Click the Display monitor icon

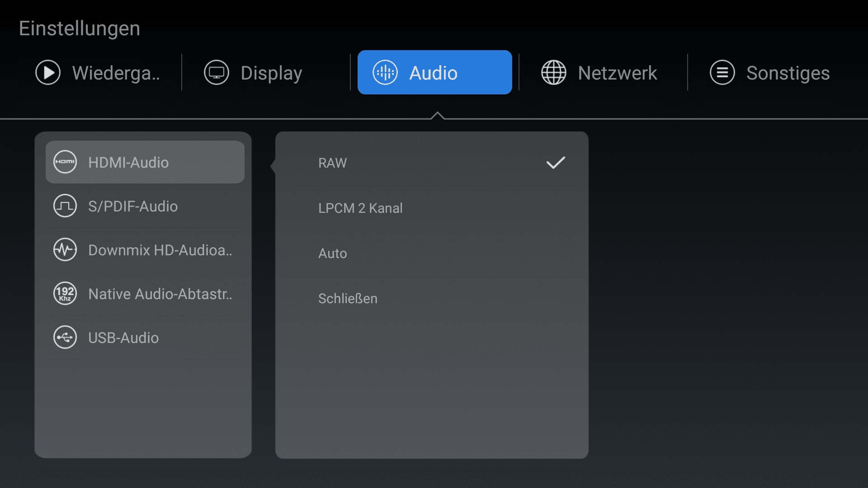pyautogui.click(x=217, y=73)
